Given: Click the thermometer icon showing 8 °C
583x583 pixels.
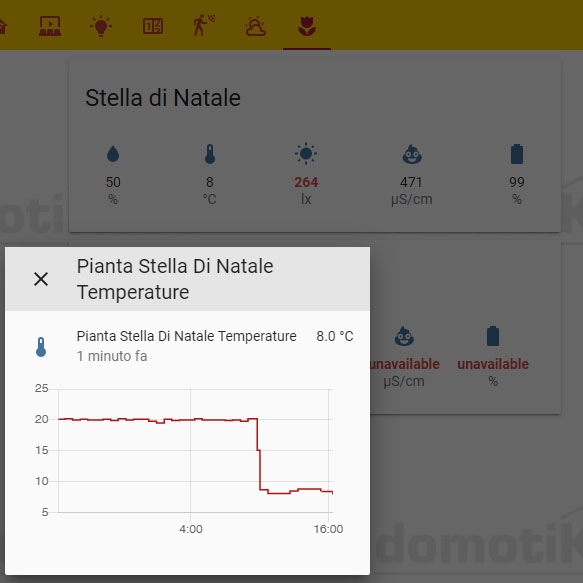Looking at the screenshot, I should tap(210, 154).
